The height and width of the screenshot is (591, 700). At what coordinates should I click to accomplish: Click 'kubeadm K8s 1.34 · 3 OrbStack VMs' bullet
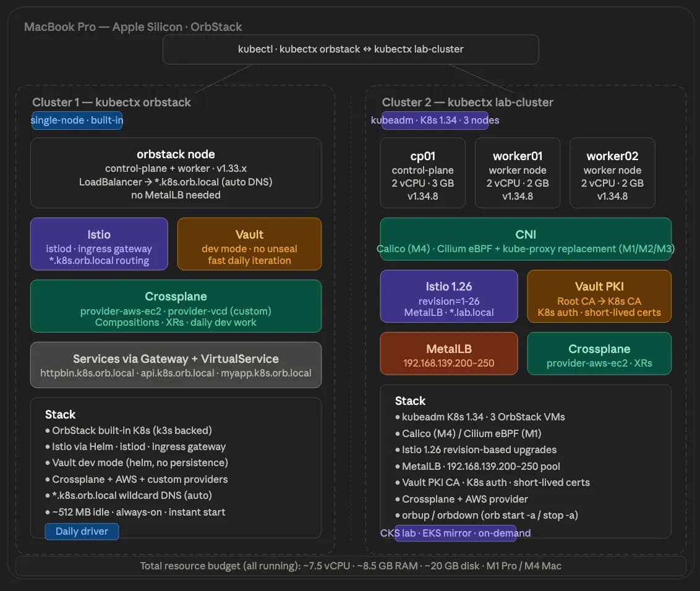coord(480,417)
